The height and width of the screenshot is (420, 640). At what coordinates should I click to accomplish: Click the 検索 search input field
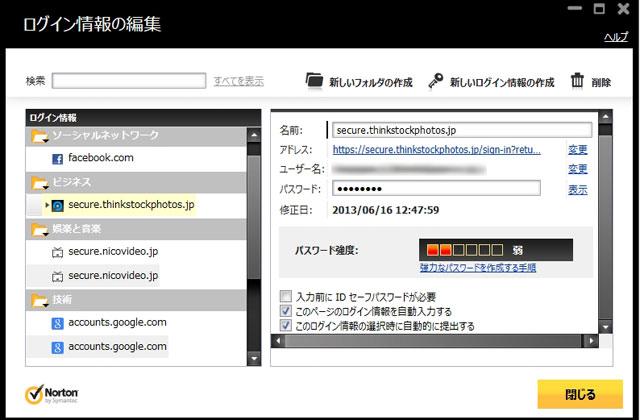(x=129, y=81)
